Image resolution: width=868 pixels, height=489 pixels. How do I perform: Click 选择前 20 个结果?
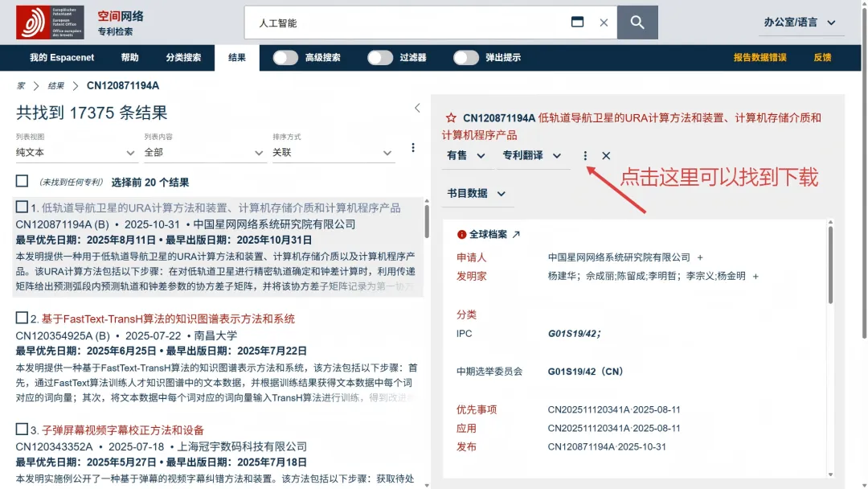[150, 183]
